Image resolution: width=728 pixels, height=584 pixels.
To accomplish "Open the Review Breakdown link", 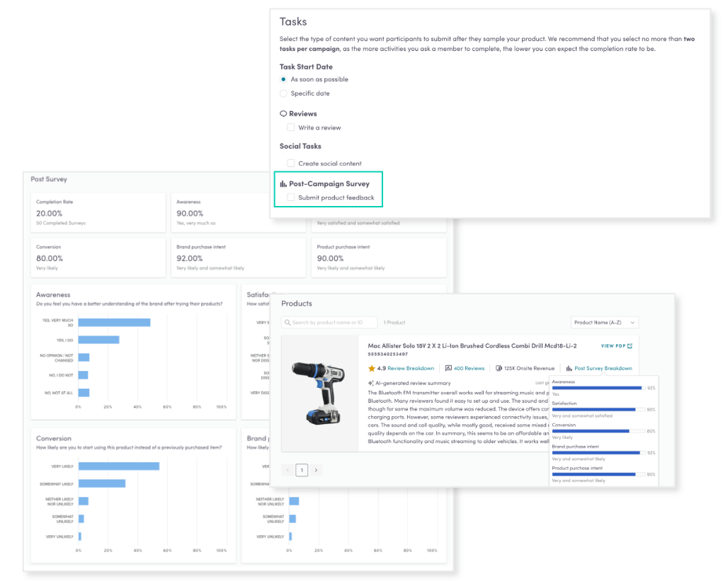I will click(x=411, y=368).
